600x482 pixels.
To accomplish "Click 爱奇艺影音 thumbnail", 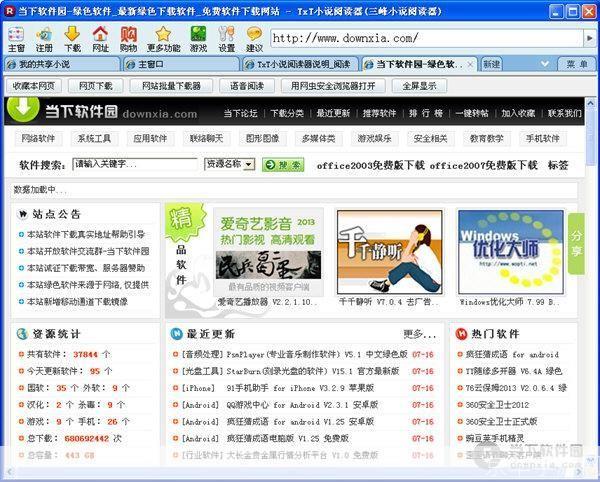I will [269, 252].
